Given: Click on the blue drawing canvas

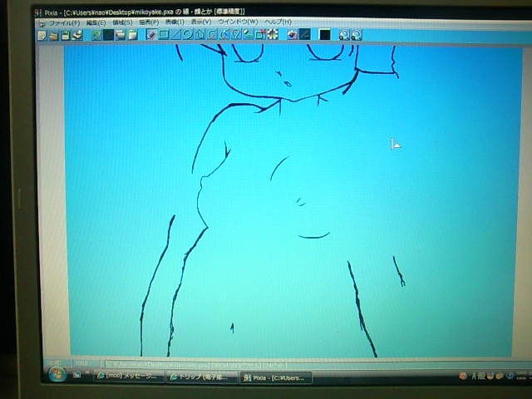Looking at the screenshot, I should click(292, 200).
